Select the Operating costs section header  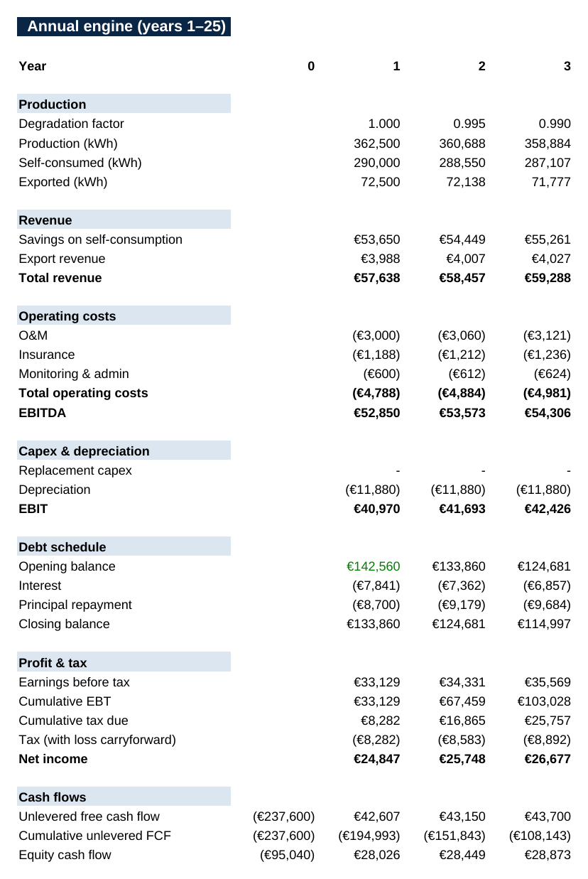pyautogui.click(x=124, y=316)
